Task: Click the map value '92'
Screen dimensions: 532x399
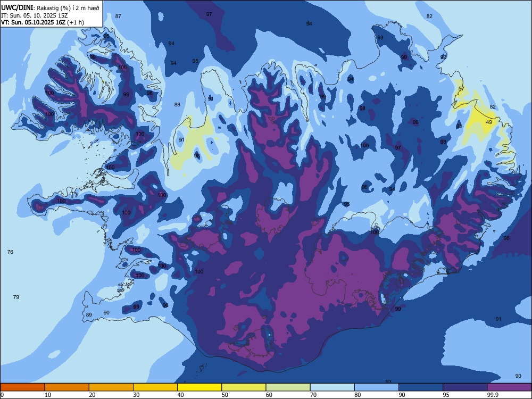Action: click(443, 57)
